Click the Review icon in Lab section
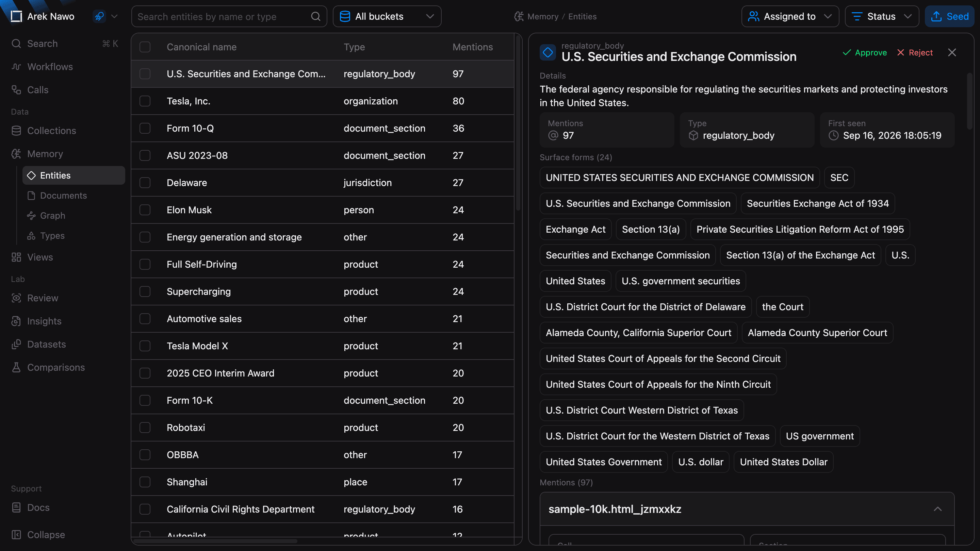This screenshot has height=551, width=980. (16, 298)
